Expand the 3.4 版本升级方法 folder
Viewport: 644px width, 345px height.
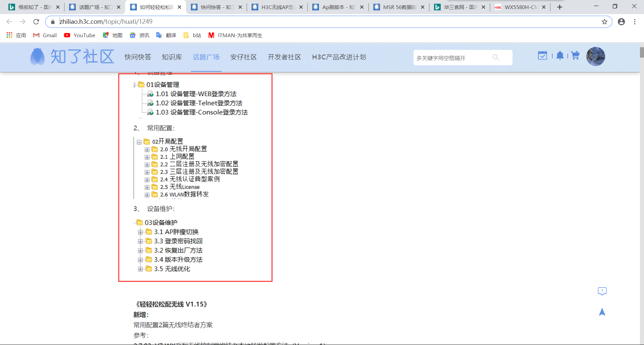pos(140,260)
